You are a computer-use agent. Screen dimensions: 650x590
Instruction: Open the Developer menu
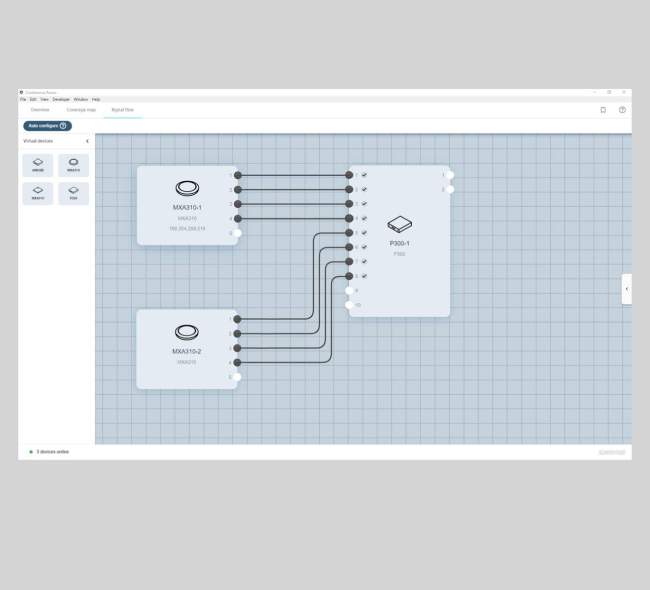point(61,100)
